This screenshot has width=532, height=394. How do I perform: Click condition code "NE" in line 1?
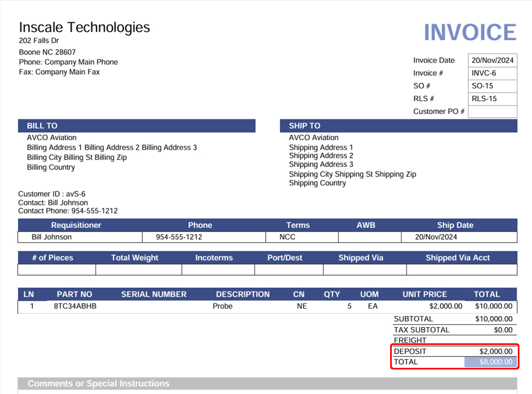click(x=302, y=306)
